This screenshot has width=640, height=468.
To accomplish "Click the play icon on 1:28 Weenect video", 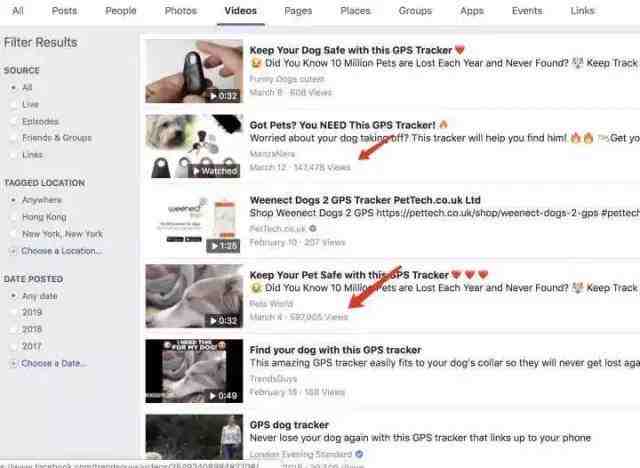I will 214,246.
